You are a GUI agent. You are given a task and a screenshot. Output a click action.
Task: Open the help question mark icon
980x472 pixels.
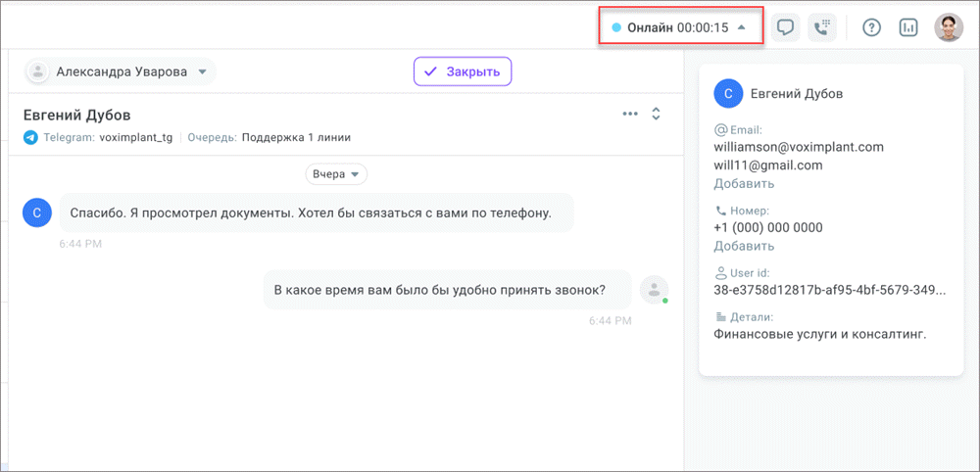coord(871,28)
